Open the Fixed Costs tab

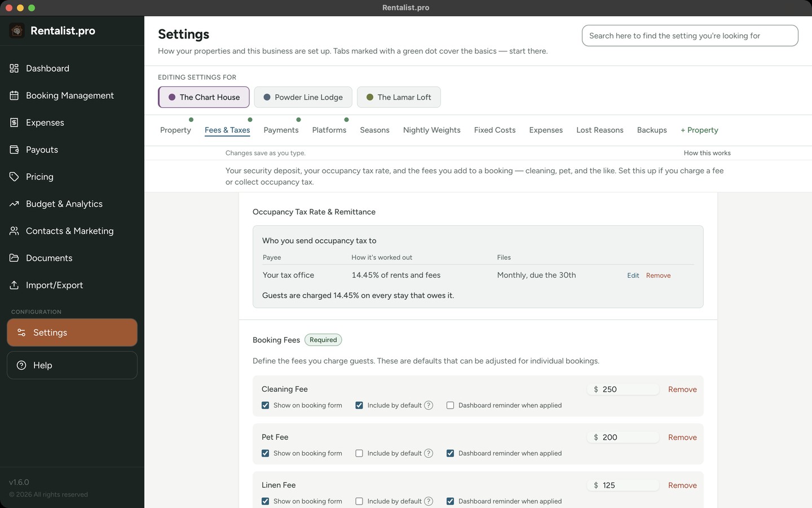tap(495, 130)
